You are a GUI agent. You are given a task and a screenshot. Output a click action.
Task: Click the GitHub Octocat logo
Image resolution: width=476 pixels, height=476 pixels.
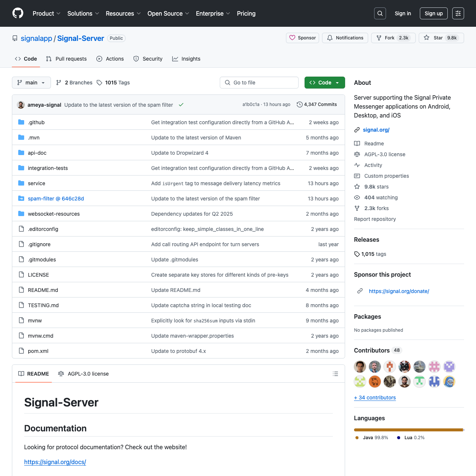[18, 13]
